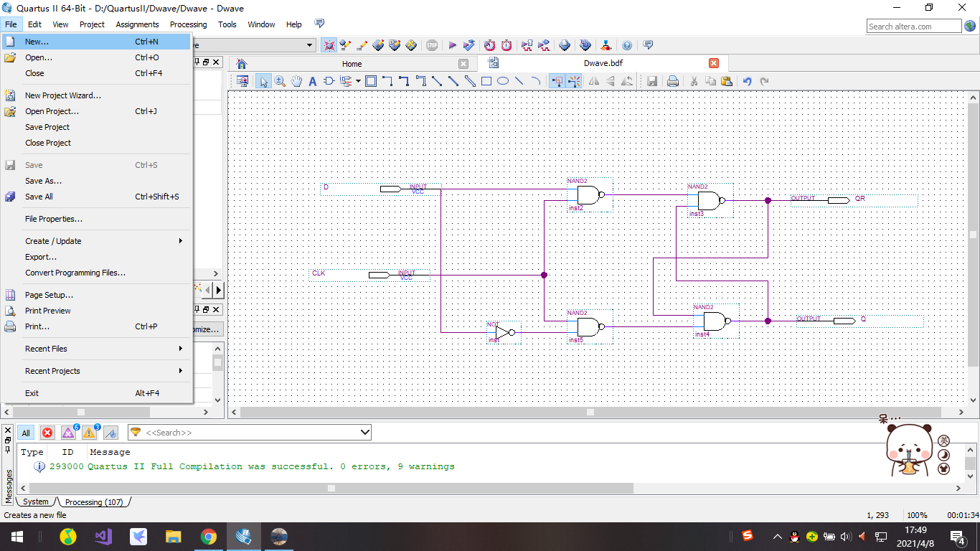Toggle the warnings filter in the Messages panel
980x551 pixels.
coord(88,432)
